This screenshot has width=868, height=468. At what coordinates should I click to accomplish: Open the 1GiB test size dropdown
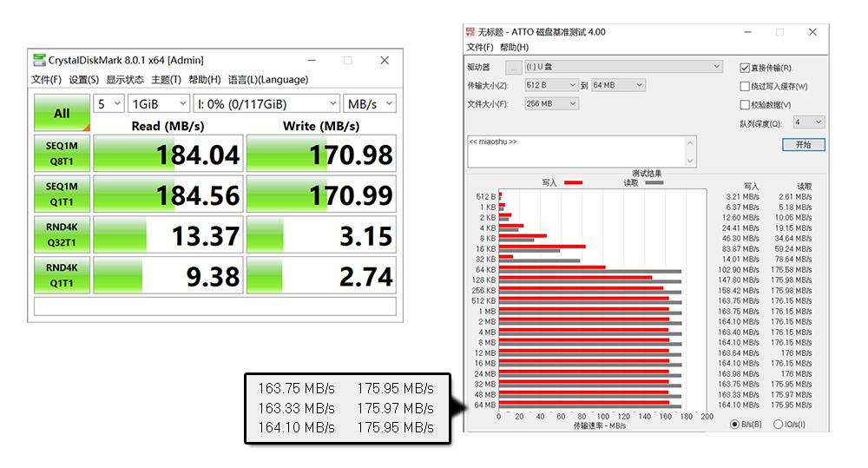[159, 103]
